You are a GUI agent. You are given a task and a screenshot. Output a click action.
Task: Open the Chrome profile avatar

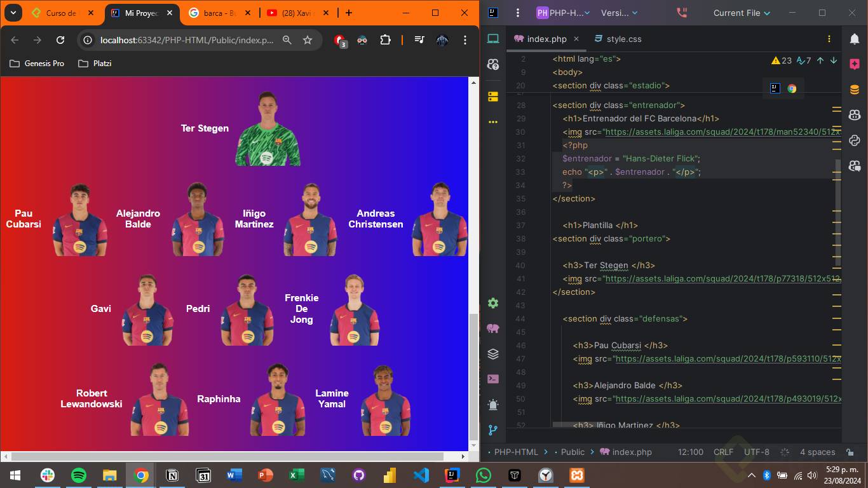[442, 40]
